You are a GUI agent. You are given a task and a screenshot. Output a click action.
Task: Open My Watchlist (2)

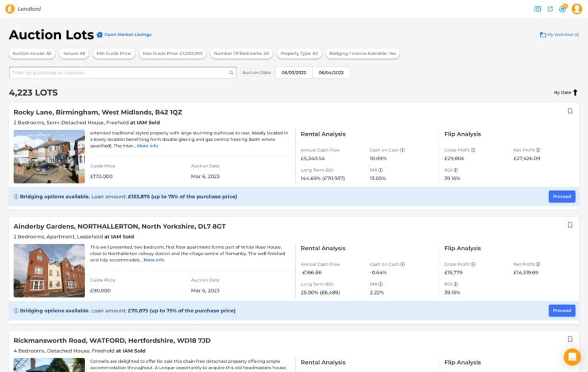[559, 34]
